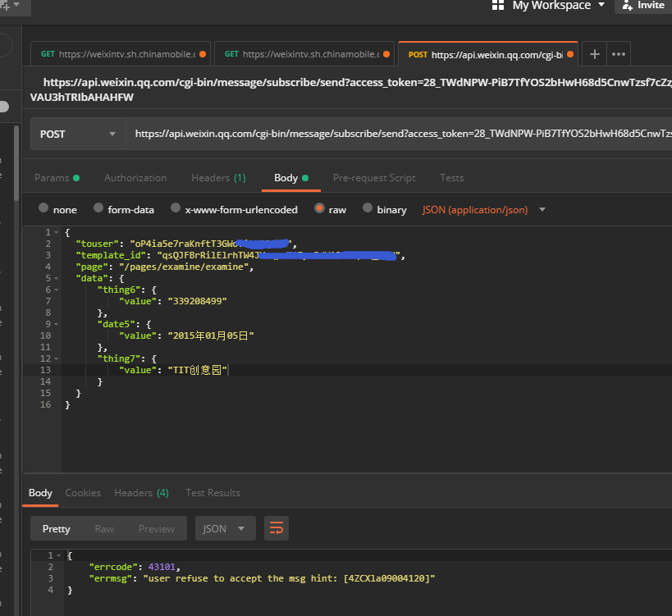Open the Headers (1) request tab
The image size is (672, 616).
click(218, 178)
